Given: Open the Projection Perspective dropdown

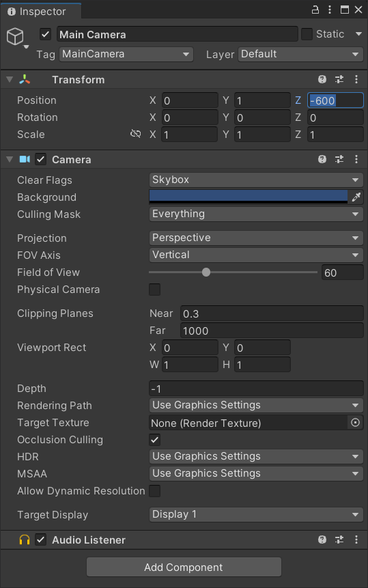Looking at the screenshot, I should [x=256, y=238].
